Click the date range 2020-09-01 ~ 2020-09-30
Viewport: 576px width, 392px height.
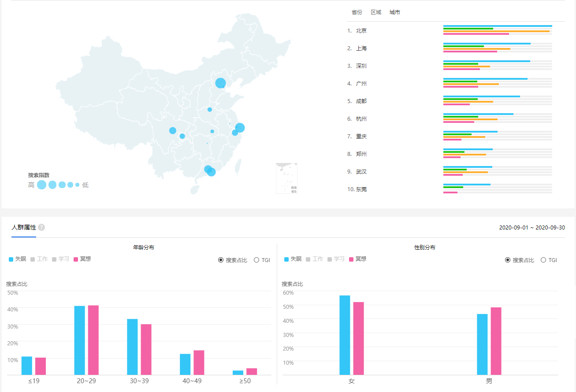[x=532, y=228]
